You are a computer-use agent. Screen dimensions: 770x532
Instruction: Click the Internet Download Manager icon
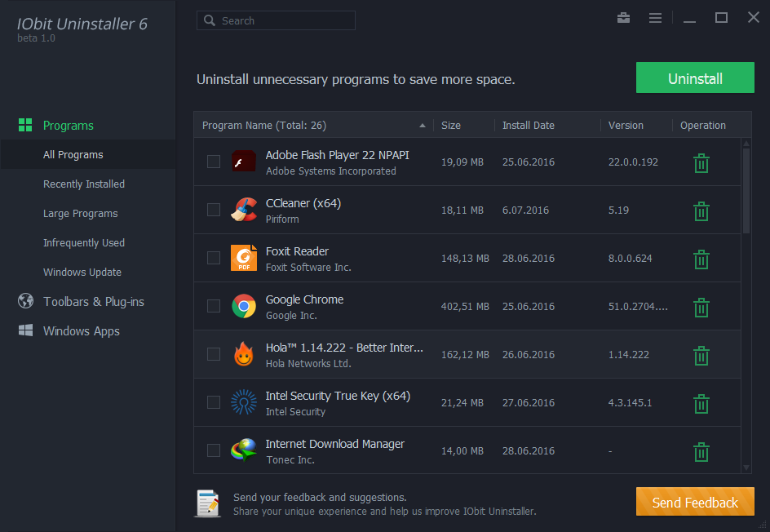pyautogui.click(x=244, y=450)
